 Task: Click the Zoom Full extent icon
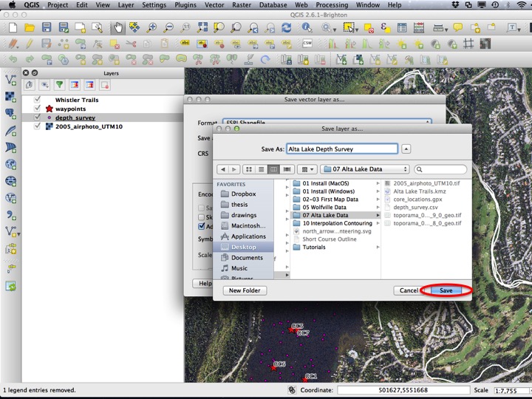[x=202, y=27]
